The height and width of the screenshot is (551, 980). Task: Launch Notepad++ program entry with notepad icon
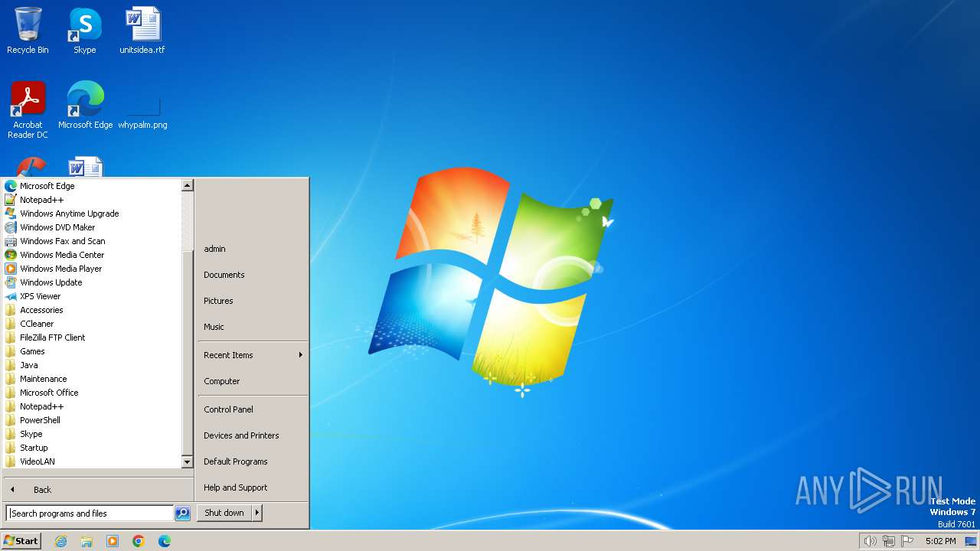[41, 200]
